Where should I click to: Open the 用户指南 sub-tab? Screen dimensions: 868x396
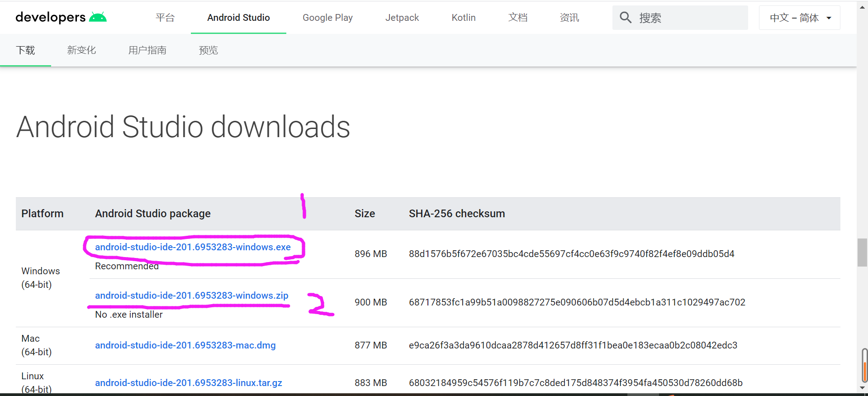pyautogui.click(x=147, y=50)
